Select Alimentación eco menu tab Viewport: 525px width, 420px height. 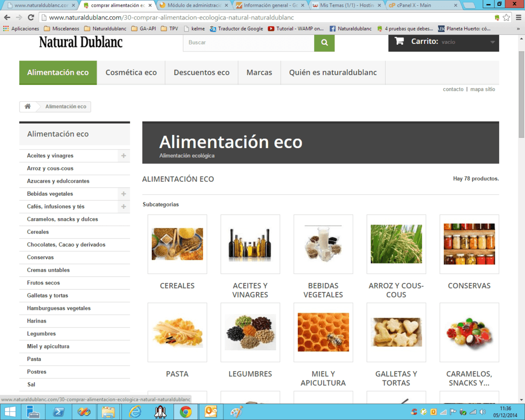(x=58, y=73)
